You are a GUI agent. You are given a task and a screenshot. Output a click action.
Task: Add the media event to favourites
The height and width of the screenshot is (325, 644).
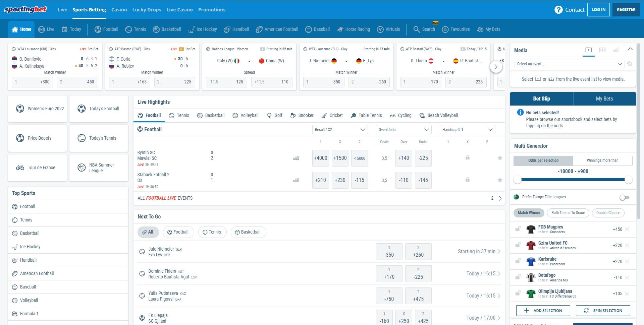(630, 64)
